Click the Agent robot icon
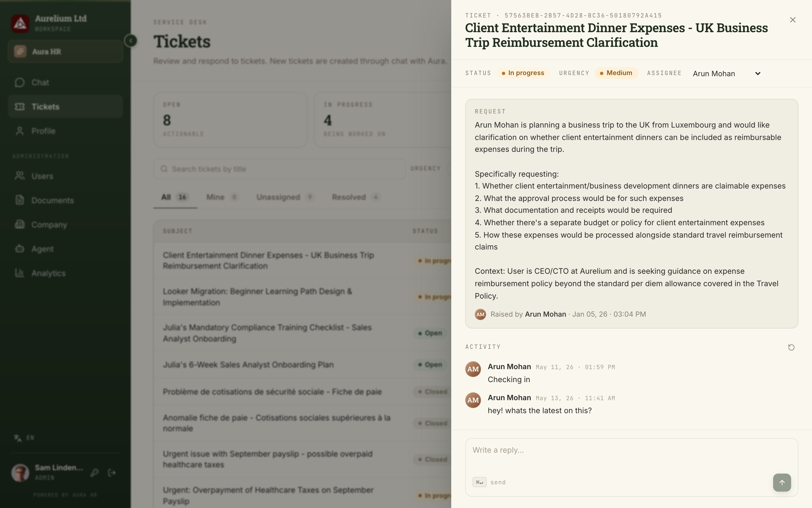This screenshot has height=508, width=812. pyautogui.click(x=19, y=249)
